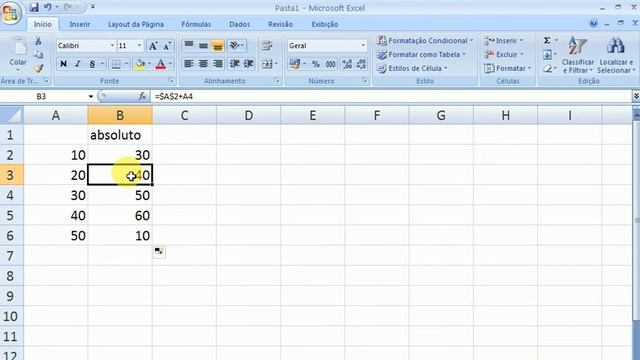The width and height of the screenshot is (640, 360).
Task: Open text orientation options
Action: pyautogui.click(x=236, y=45)
